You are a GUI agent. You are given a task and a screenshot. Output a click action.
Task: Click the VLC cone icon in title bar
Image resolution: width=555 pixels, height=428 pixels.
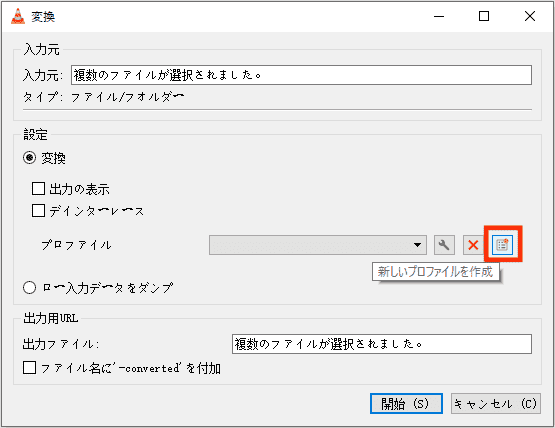click(x=18, y=16)
